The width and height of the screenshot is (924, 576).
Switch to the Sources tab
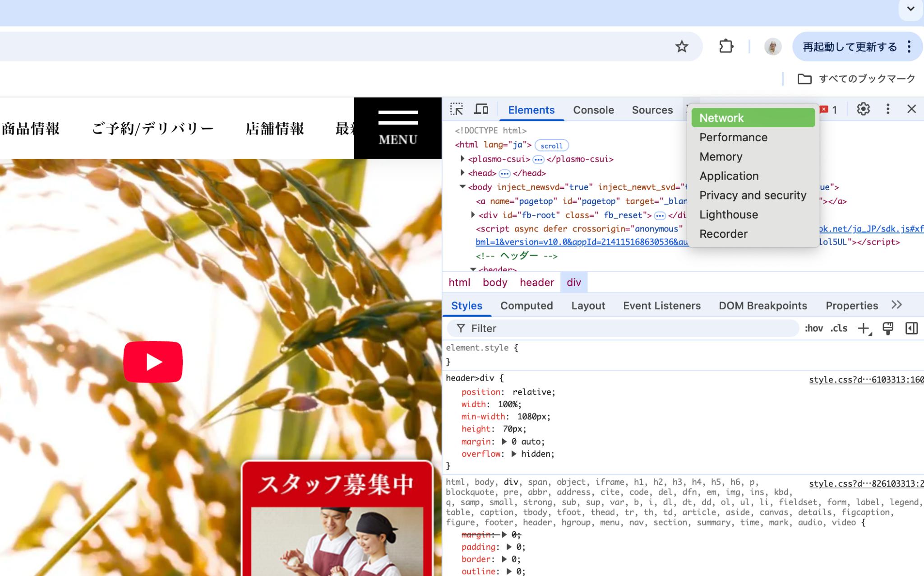652,110
